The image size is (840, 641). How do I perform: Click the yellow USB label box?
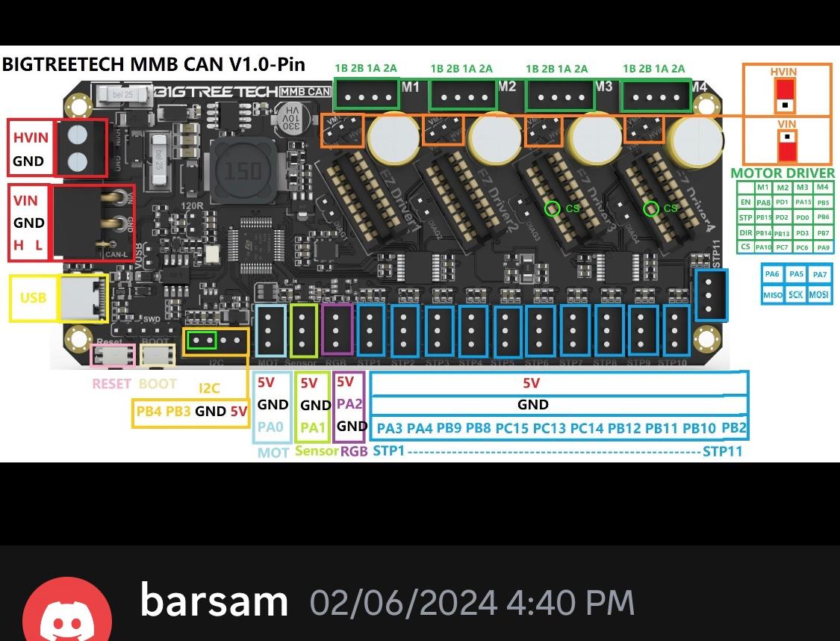coord(33,298)
